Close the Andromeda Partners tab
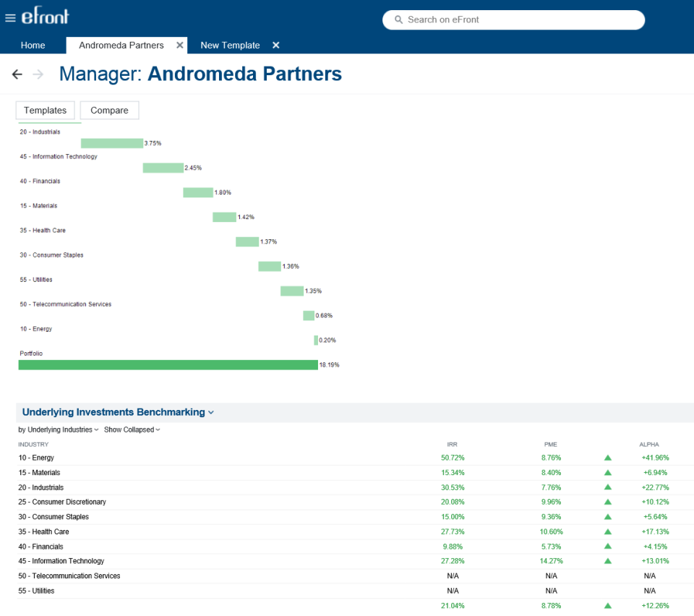The width and height of the screenshot is (694, 616). 179,45
